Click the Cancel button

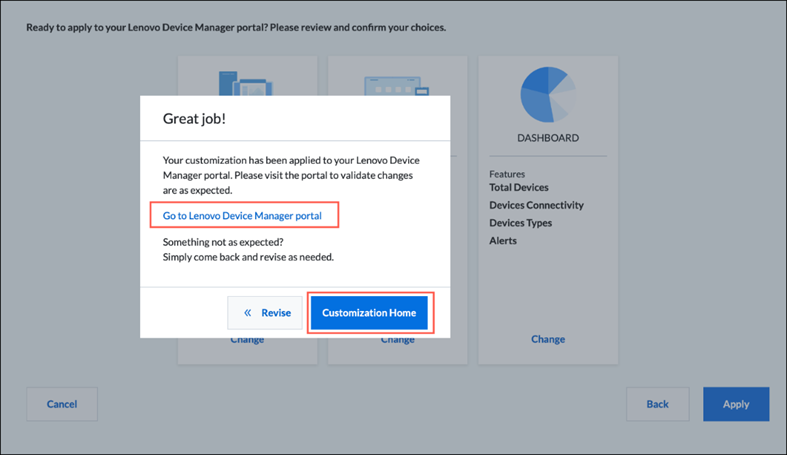[62, 404]
